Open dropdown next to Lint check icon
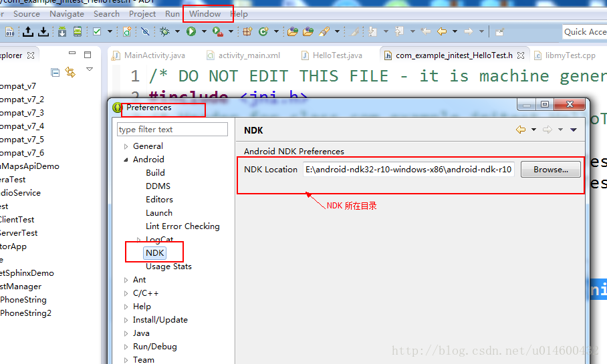This screenshot has height=364, width=607. pyautogui.click(x=110, y=31)
